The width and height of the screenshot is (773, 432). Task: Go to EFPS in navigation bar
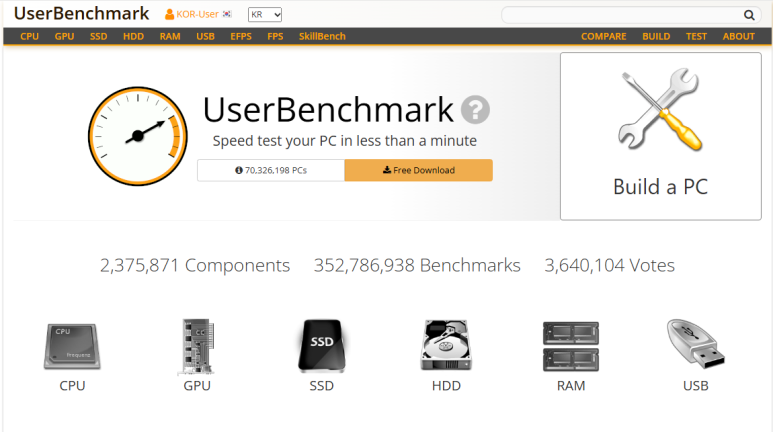(x=241, y=36)
